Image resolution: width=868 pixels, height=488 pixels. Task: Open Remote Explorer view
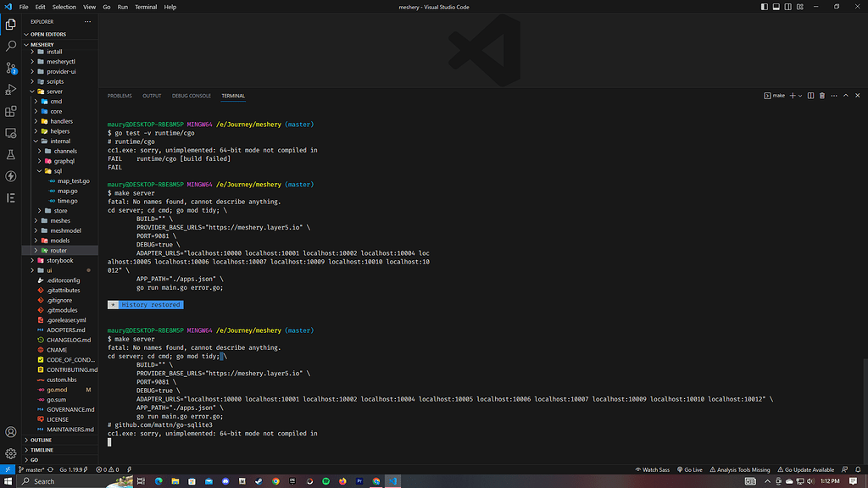click(x=10, y=133)
